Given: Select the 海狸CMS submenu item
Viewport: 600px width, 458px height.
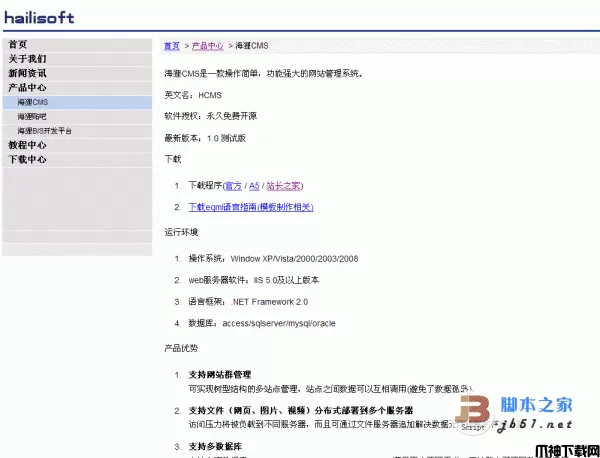Looking at the screenshot, I should 77,102.
